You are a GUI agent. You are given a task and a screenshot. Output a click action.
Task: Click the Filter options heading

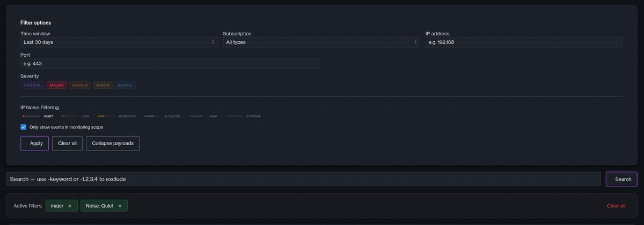[35, 23]
